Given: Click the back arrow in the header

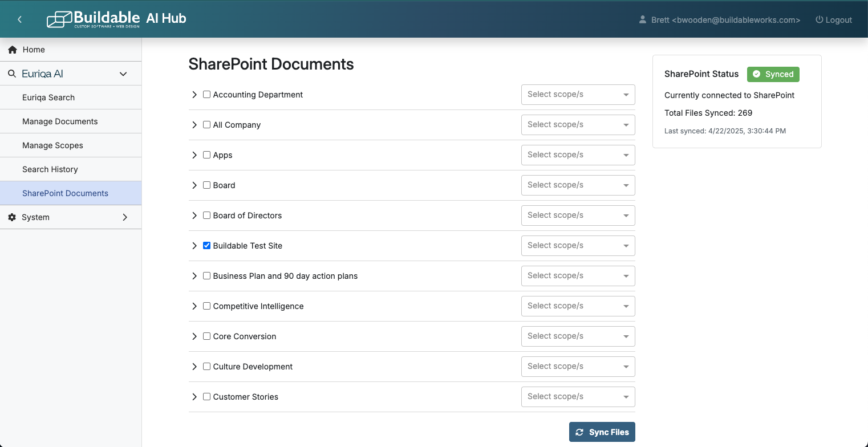Looking at the screenshot, I should [20, 19].
